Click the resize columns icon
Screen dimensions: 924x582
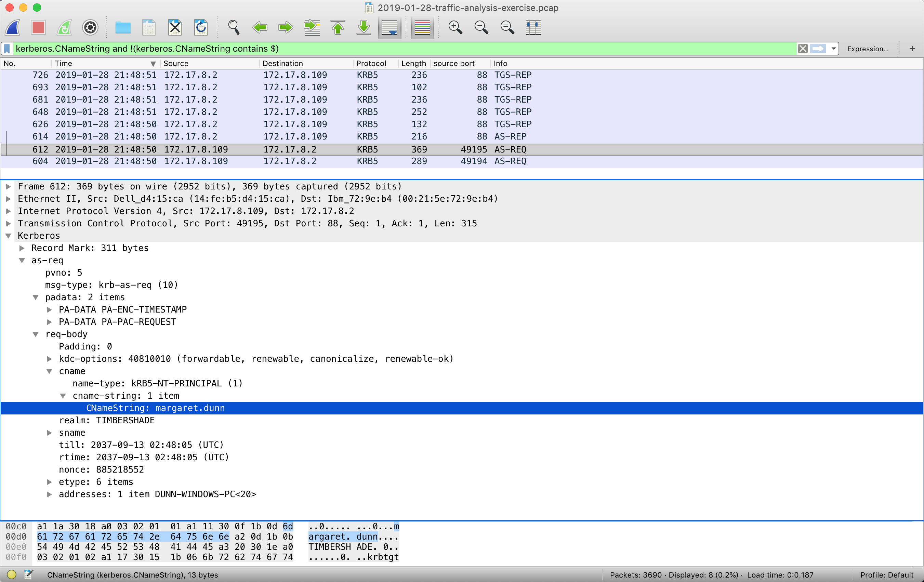[533, 28]
